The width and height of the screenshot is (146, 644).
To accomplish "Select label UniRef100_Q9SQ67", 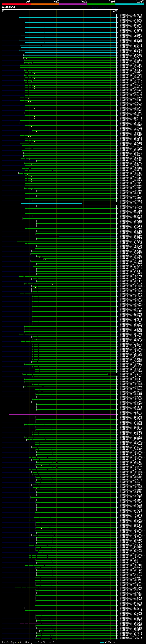I will point(131,90).
